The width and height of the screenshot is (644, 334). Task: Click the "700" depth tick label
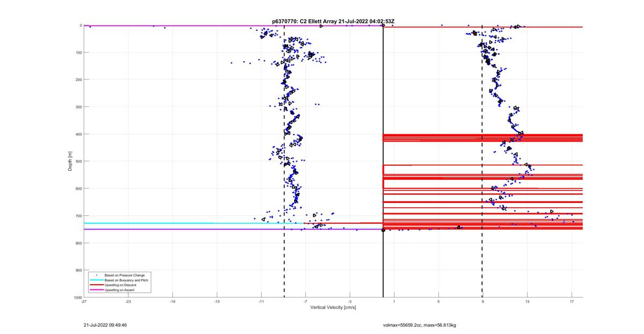click(x=78, y=216)
